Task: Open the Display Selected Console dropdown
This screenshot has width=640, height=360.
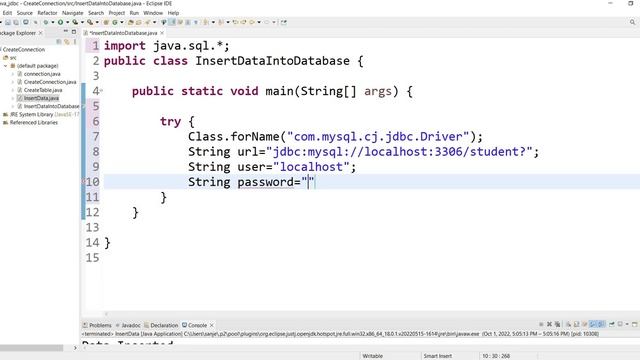Action: pyautogui.click(x=627, y=324)
